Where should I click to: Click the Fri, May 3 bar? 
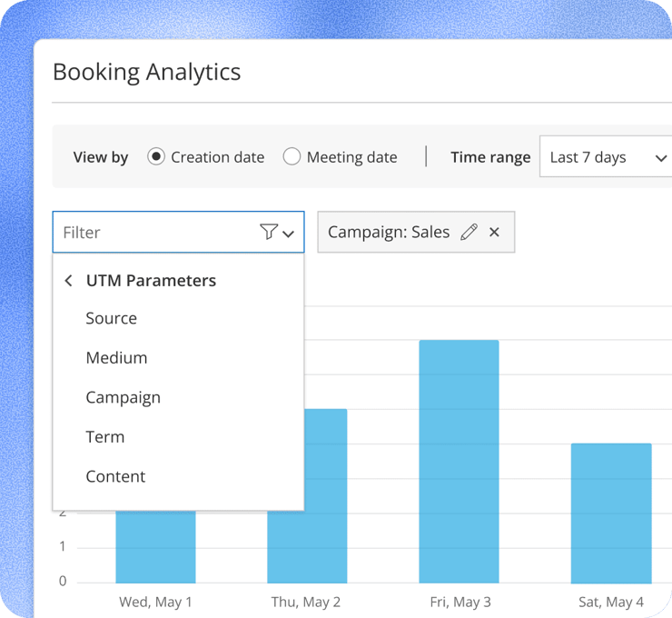[x=459, y=462]
